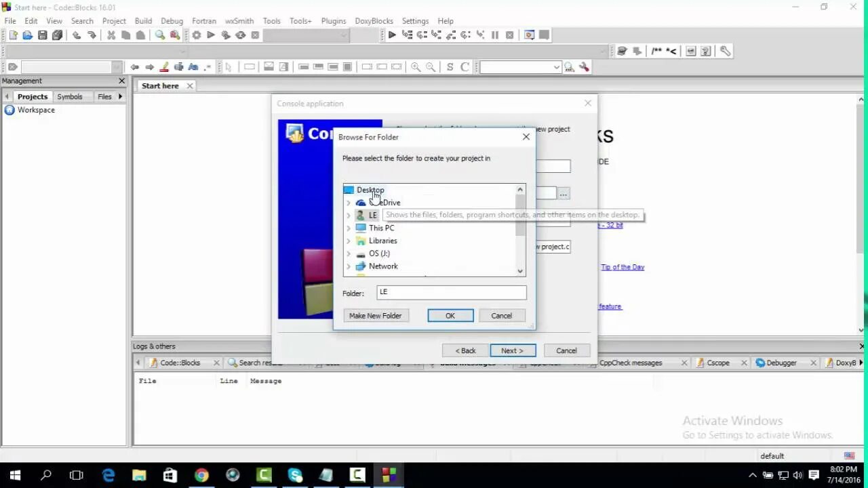Open the Edge browser from taskbar
This screenshot has width=868, height=488.
[x=108, y=475]
